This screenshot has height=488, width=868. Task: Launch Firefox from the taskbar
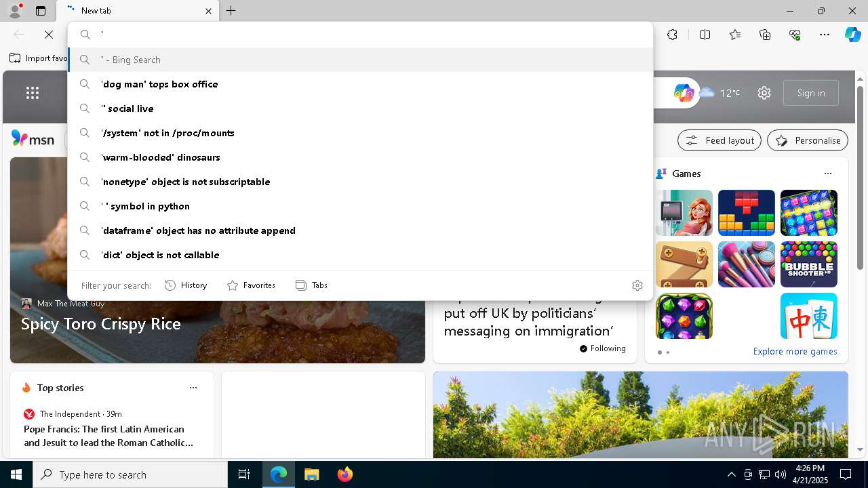click(x=344, y=474)
